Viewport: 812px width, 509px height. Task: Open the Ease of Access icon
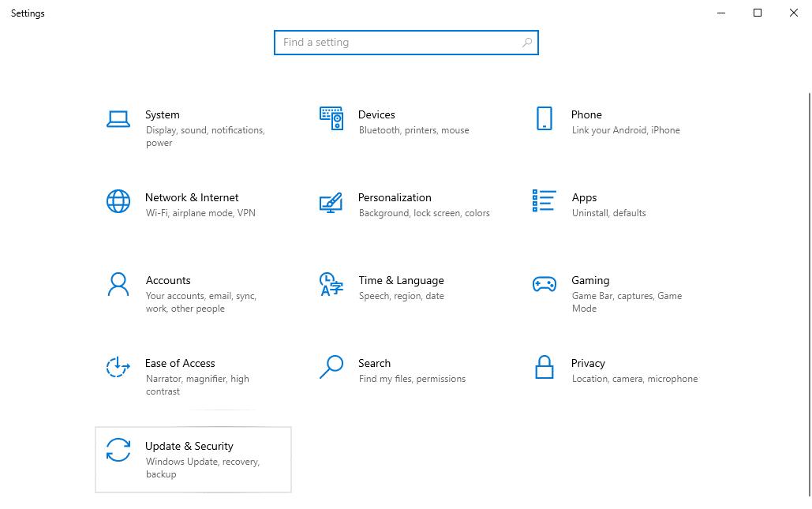[x=118, y=367]
